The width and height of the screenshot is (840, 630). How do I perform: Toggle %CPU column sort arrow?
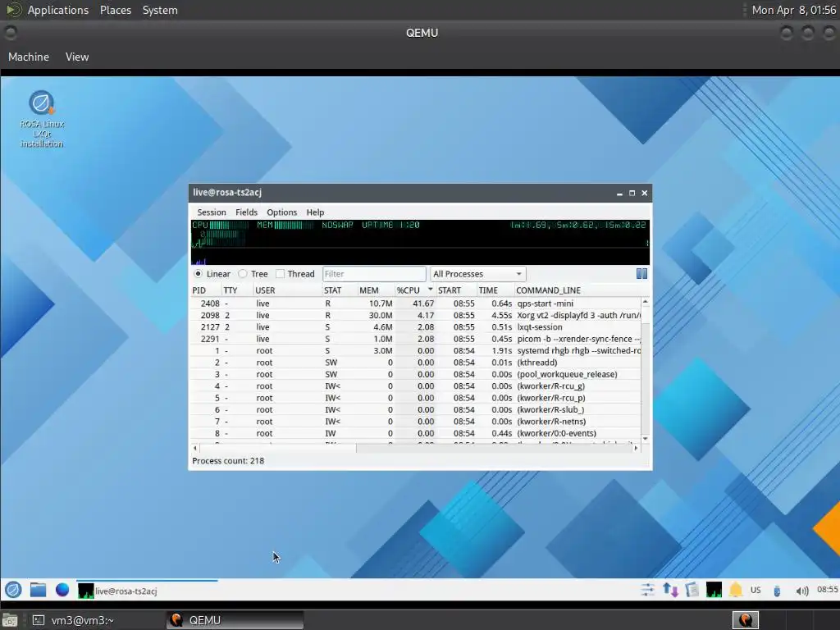pyautogui.click(x=430, y=290)
